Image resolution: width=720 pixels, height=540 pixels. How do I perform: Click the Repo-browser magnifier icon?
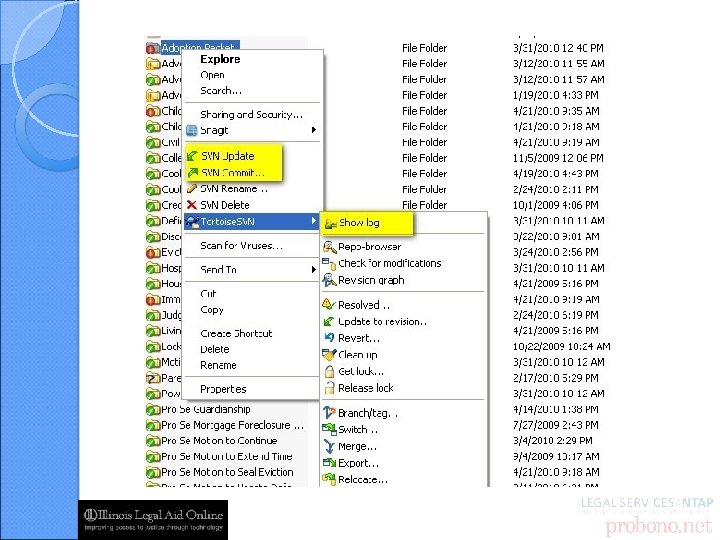point(329,247)
